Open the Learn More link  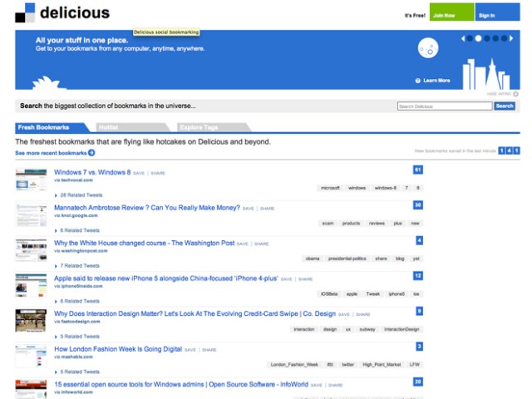[436, 81]
